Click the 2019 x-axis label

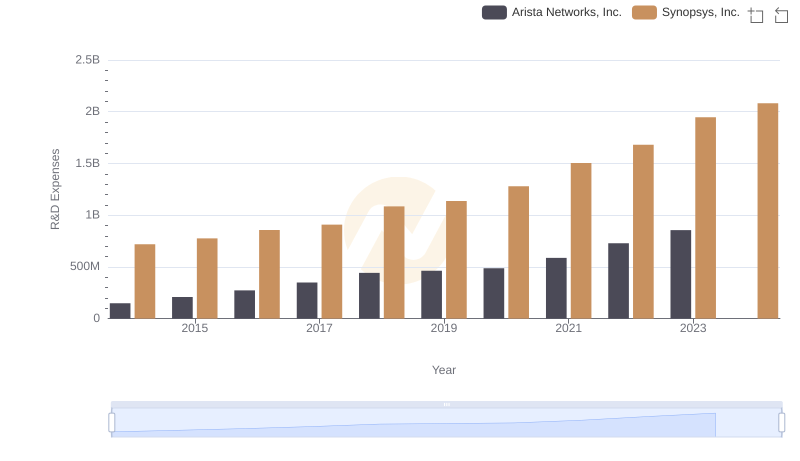click(x=444, y=328)
